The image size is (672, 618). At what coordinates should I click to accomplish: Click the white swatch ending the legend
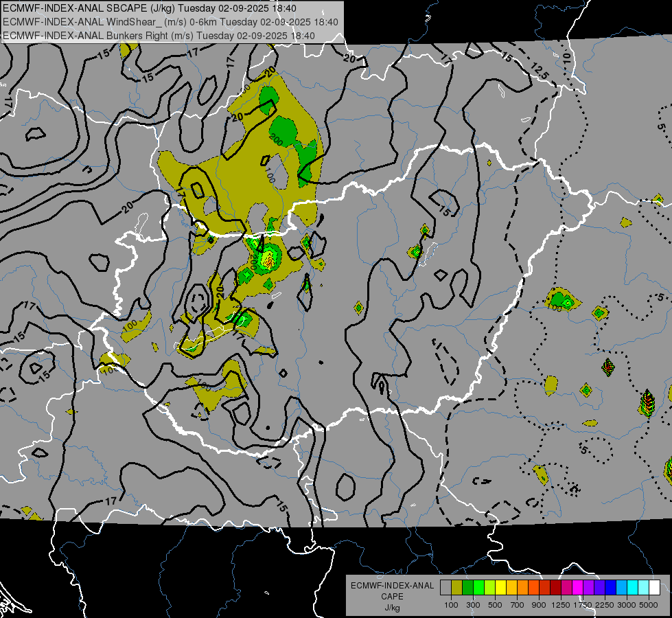(x=654, y=588)
